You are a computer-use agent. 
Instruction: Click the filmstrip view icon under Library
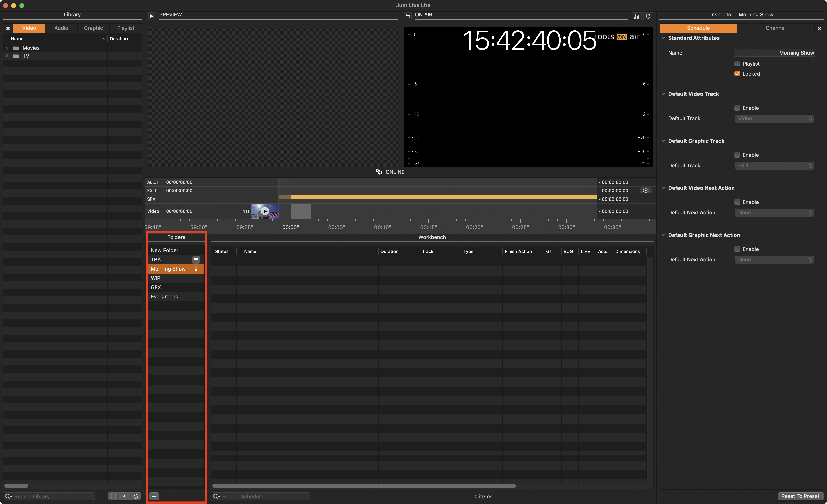coord(113,496)
